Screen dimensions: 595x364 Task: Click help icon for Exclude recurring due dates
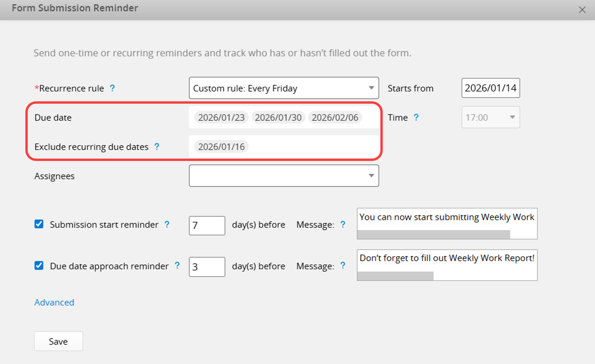157,147
